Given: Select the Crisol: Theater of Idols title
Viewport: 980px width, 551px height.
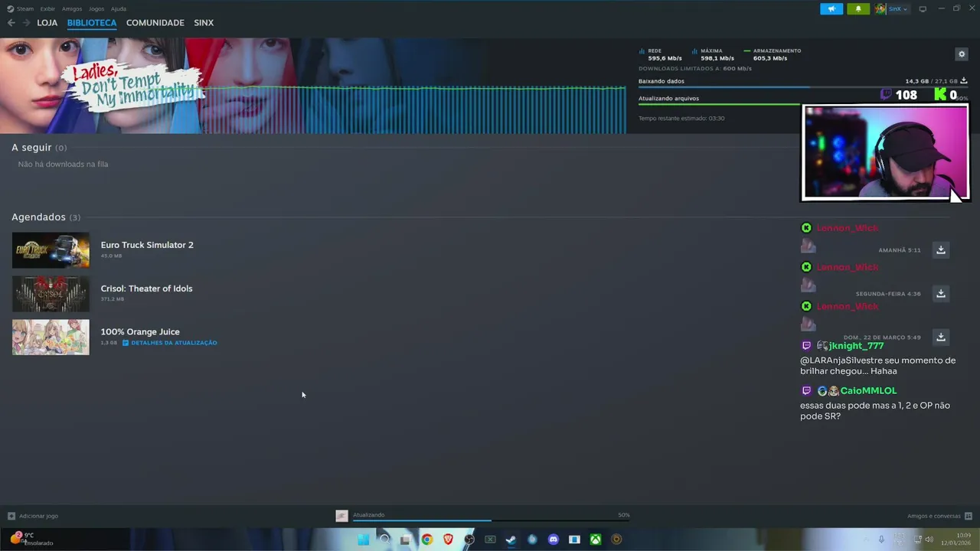Looking at the screenshot, I should pyautogui.click(x=146, y=289).
